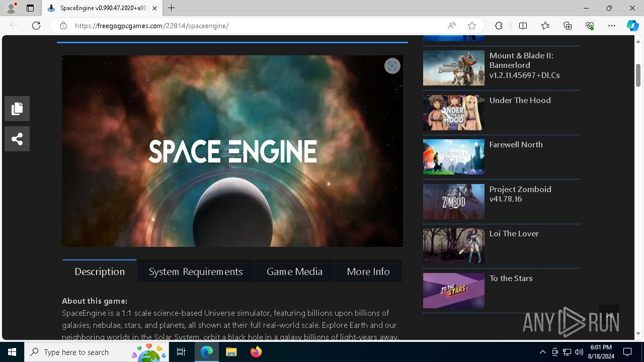Viewport: 644px width, 362px height.
Task: Open File Explorer from taskbar
Action: [231, 352]
